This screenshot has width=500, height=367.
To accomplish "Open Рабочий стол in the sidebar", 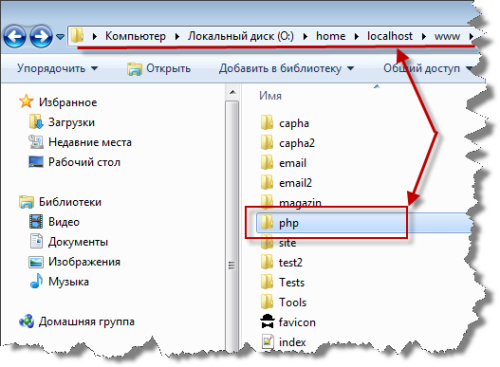I will click(84, 162).
